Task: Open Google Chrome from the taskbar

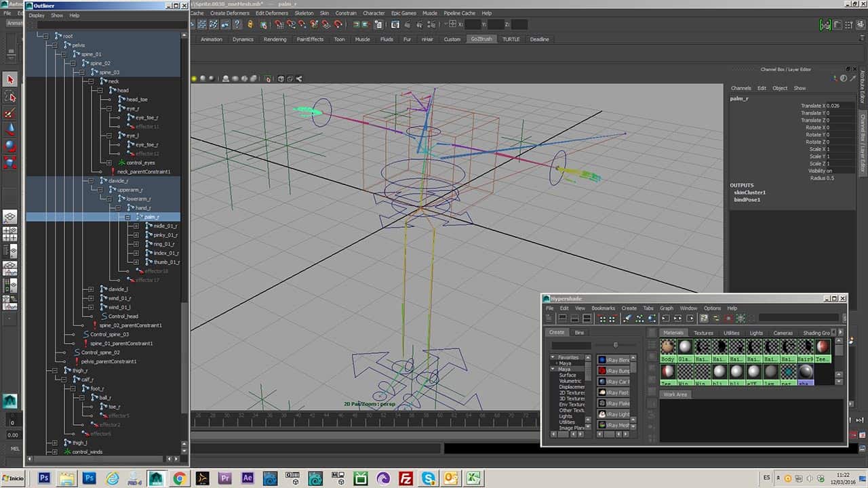Action: point(179,479)
